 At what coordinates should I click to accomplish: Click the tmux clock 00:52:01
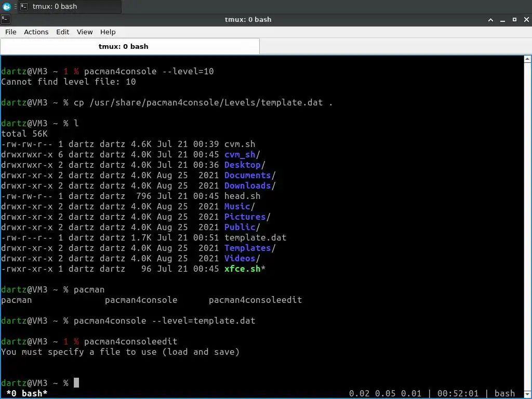click(458, 394)
